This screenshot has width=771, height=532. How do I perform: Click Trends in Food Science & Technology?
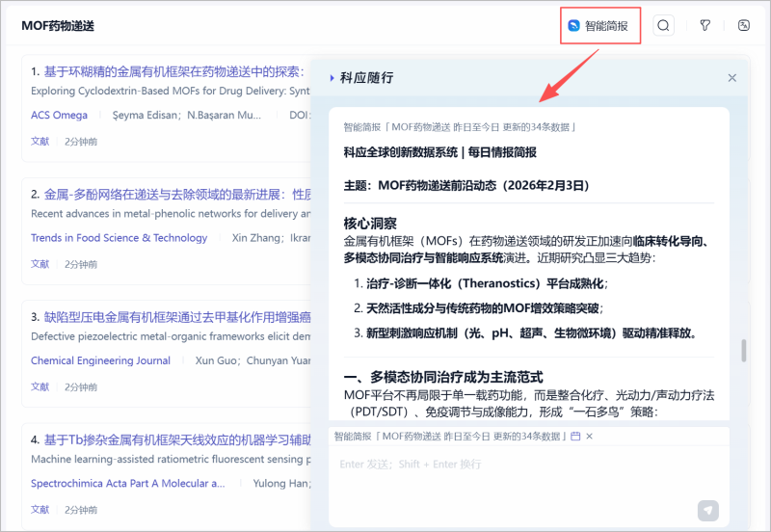click(x=119, y=238)
